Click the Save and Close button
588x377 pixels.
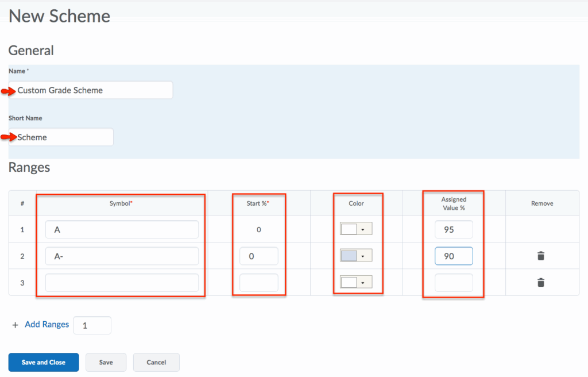[x=44, y=363]
